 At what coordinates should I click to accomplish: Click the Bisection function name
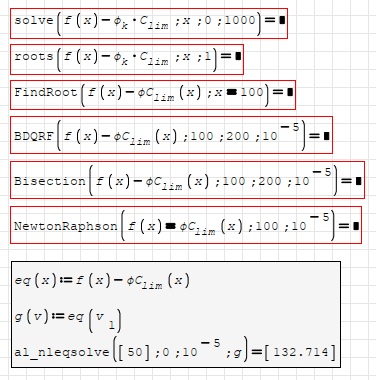click(x=50, y=181)
